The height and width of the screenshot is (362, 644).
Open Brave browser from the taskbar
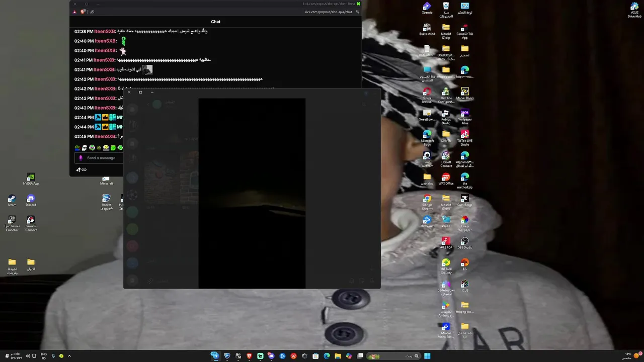[249, 356]
